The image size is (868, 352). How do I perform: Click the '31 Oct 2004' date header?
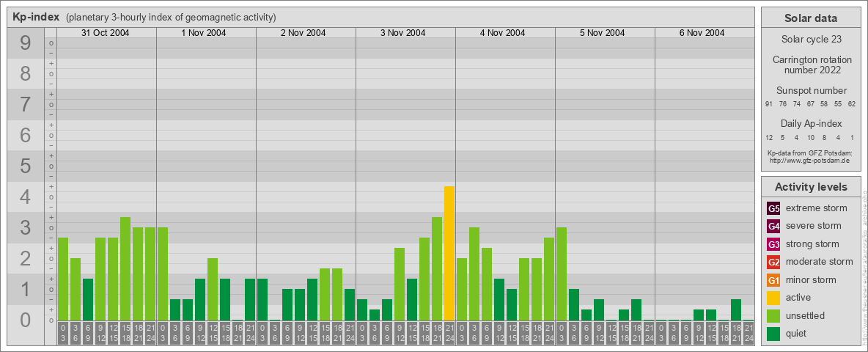coord(105,33)
